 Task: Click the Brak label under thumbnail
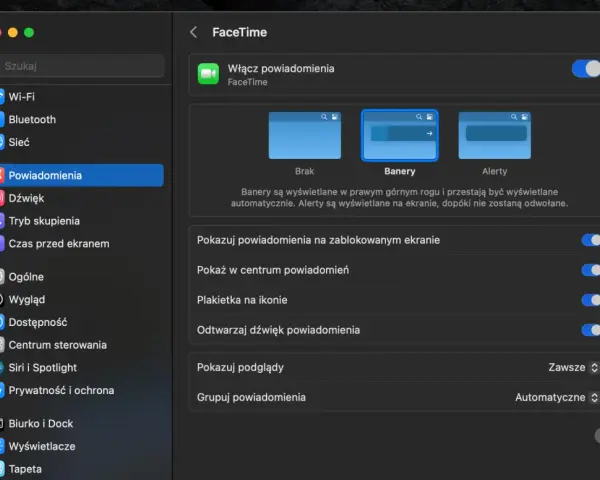tap(305, 171)
